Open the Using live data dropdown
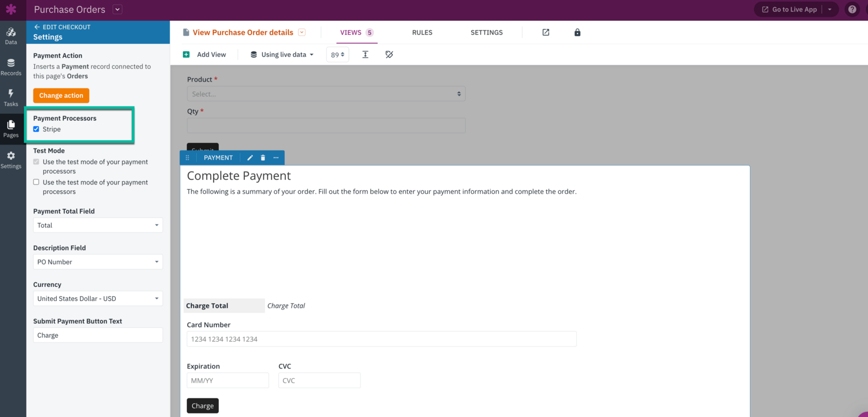This screenshot has height=417, width=868. (x=281, y=54)
